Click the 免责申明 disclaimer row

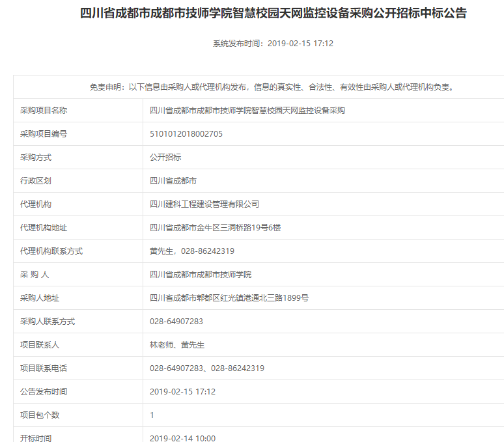click(271, 87)
